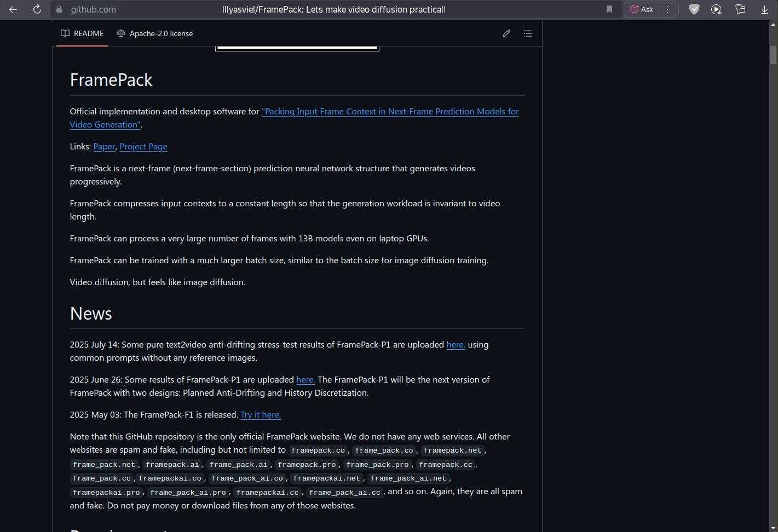Click the sentence about 13B models on laptop GPUs

[x=249, y=239]
